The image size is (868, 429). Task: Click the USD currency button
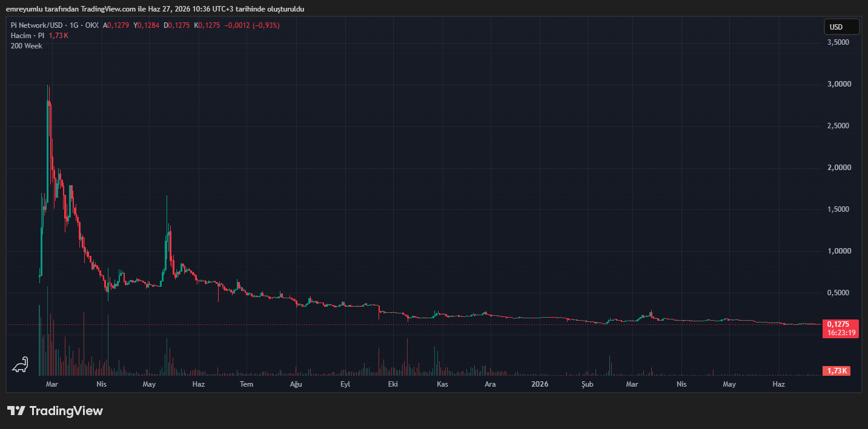(841, 27)
